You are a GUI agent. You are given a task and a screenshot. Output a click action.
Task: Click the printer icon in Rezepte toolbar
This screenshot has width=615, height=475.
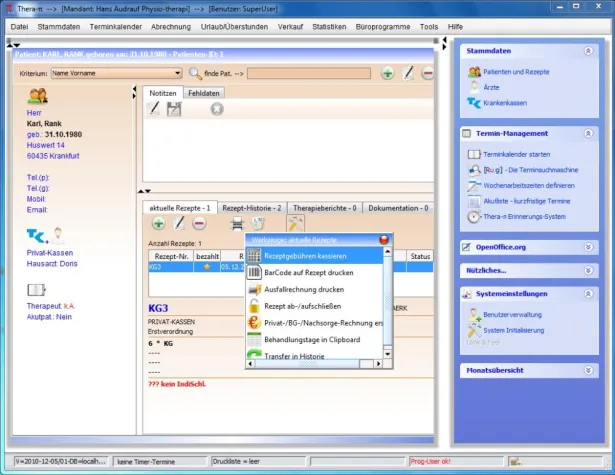click(x=237, y=223)
